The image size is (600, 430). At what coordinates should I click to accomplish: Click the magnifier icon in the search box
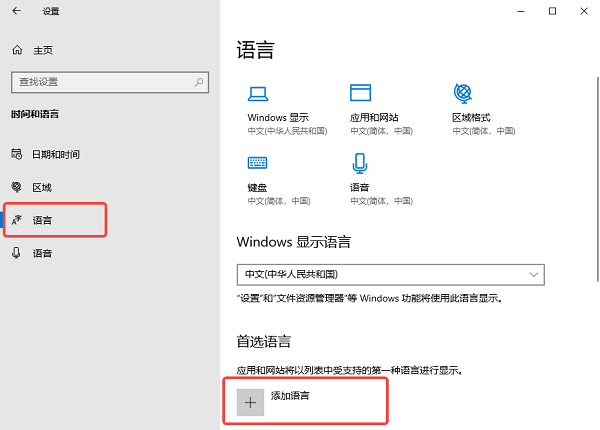click(x=196, y=81)
